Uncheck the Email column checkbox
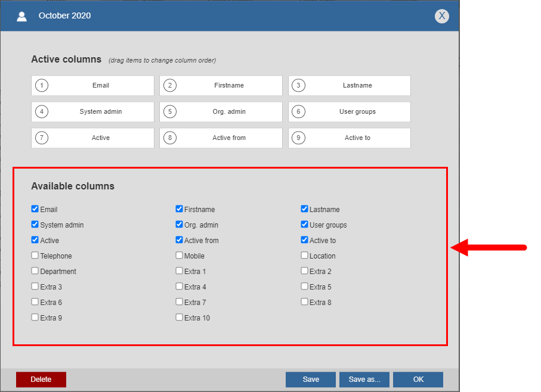 [35, 209]
